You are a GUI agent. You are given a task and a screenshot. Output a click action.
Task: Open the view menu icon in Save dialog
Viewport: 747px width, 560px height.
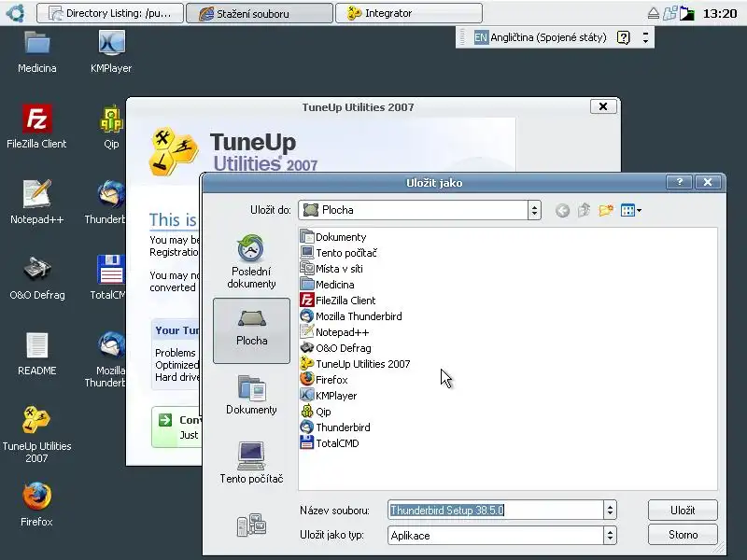(x=631, y=210)
